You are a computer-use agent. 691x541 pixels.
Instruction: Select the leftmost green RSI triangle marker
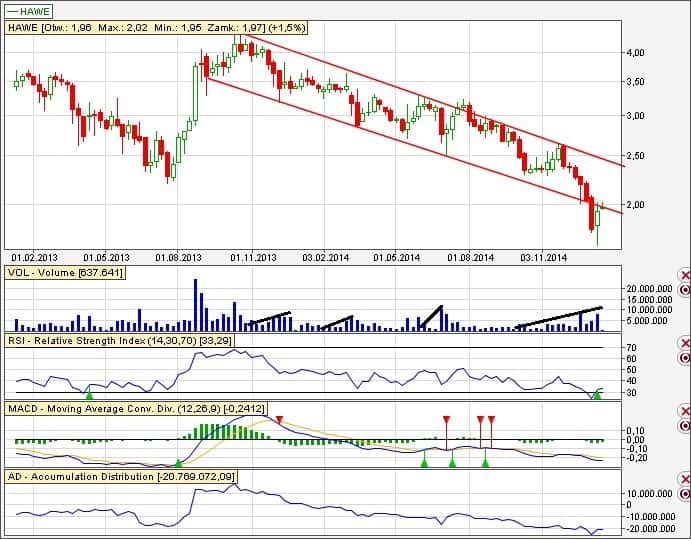(90, 396)
